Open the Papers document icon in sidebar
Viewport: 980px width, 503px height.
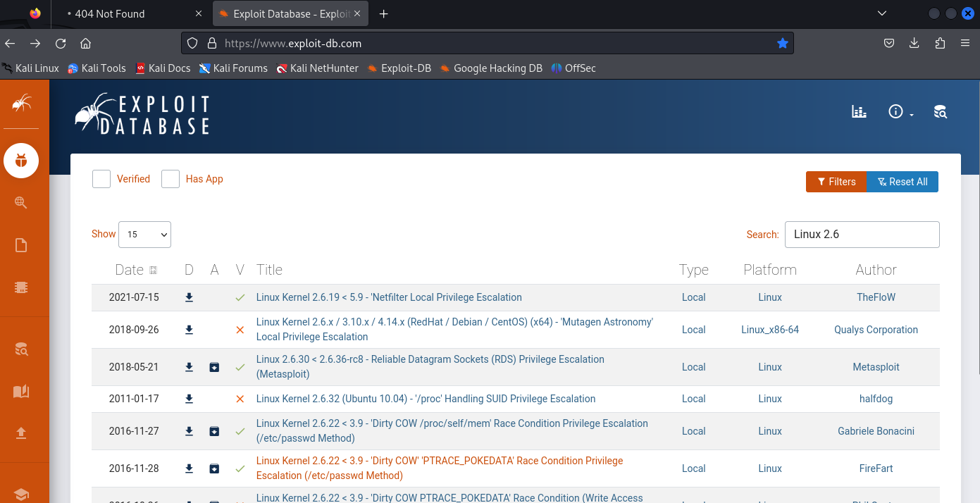pos(21,245)
